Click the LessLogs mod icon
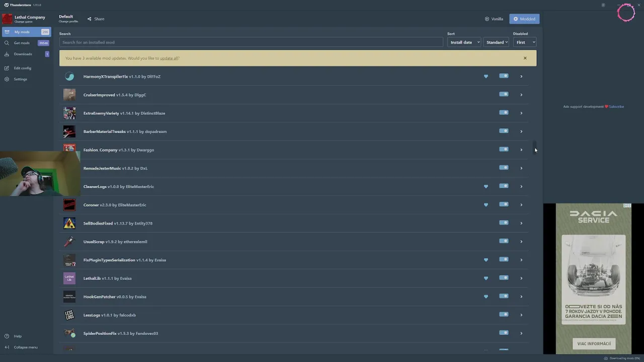Viewport: 644px width, 362px height. 69,315
